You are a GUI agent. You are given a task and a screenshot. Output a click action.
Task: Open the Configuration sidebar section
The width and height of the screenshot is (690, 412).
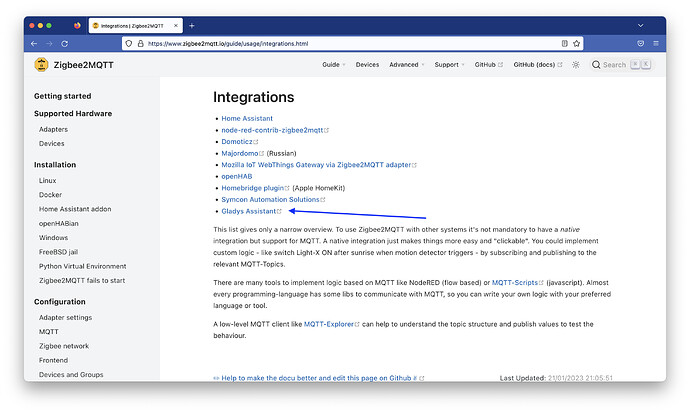click(60, 302)
